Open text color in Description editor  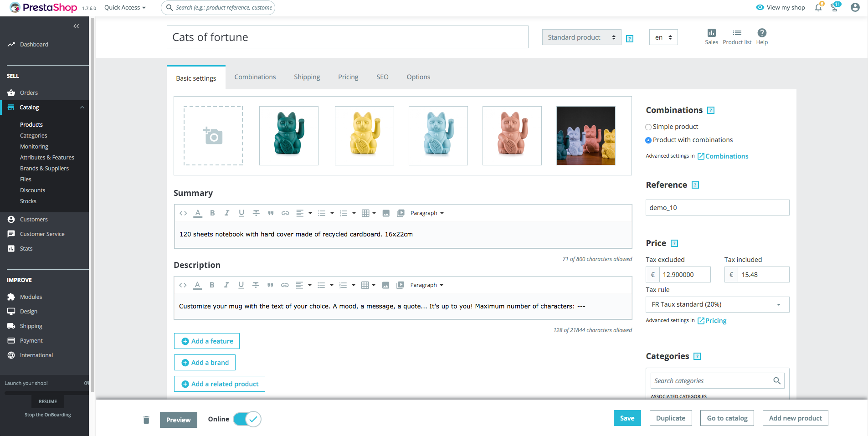(197, 285)
